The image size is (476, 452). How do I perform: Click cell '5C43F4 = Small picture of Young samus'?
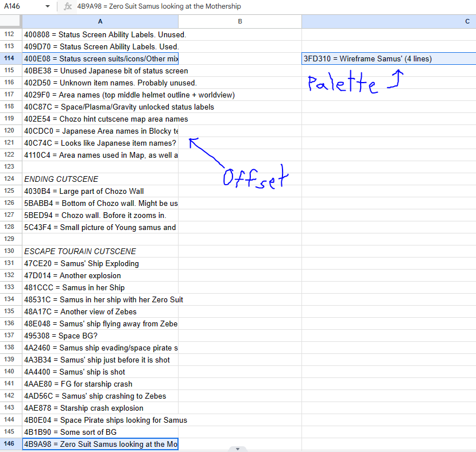coord(100,227)
